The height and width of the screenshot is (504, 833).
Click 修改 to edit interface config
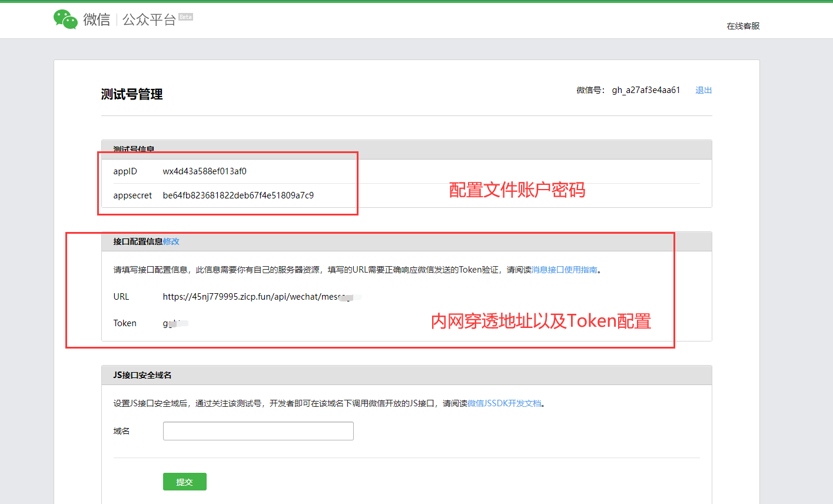171,241
